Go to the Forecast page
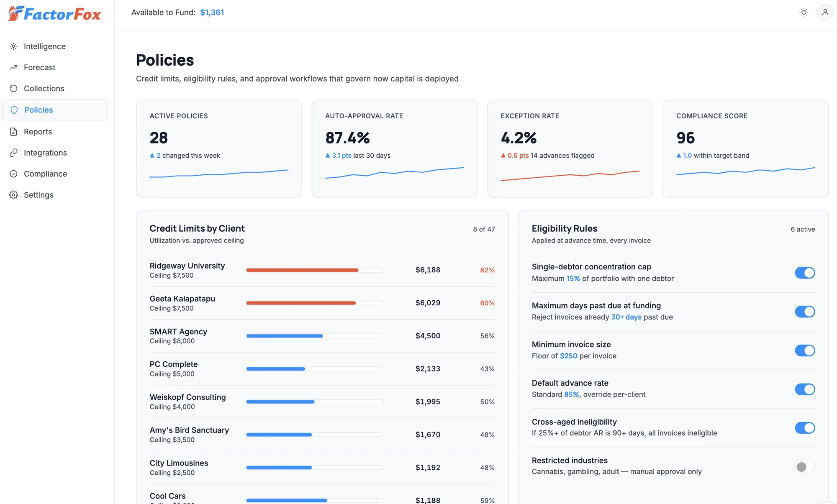Viewport: 837px width, 504px height. coord(55,67)
